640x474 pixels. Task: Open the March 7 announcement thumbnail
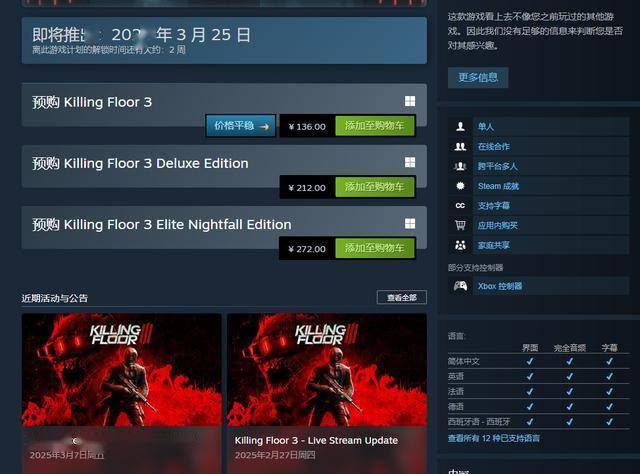(x=122, y=370)
